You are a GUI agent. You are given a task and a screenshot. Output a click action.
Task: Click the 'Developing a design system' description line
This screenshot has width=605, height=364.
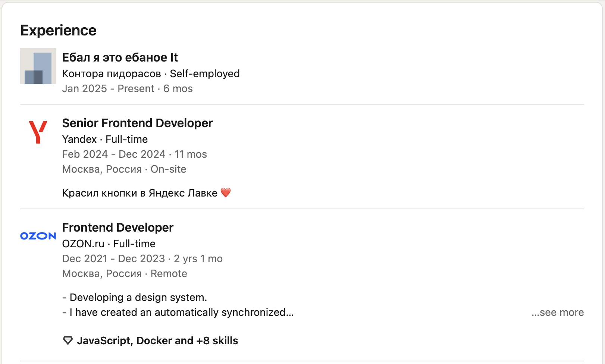135,297
